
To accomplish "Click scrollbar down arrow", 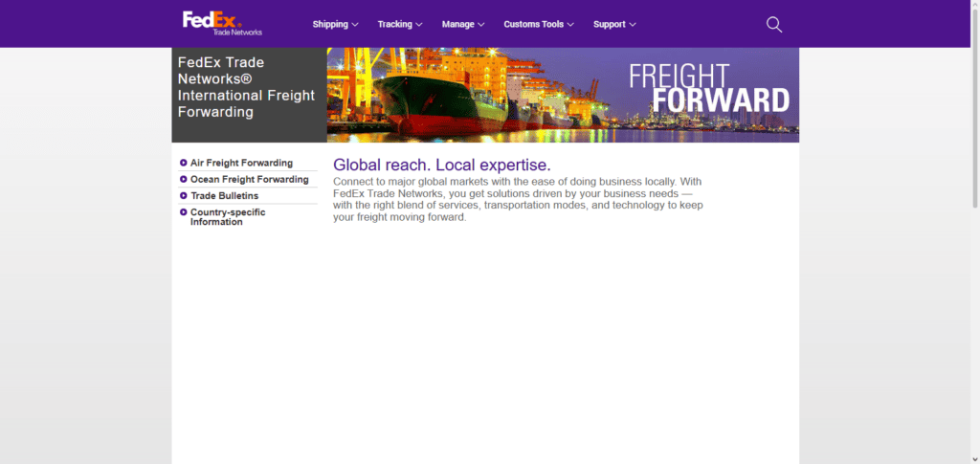I will click(x=975, y=459).
